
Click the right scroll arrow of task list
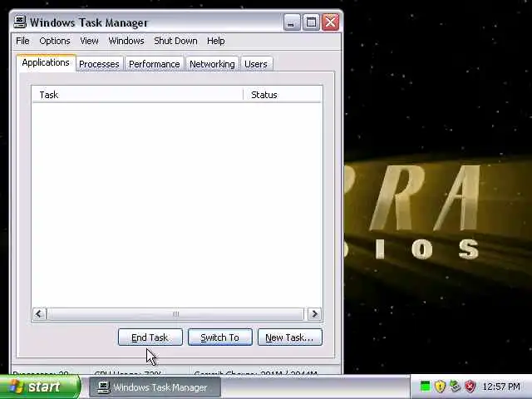314,314
